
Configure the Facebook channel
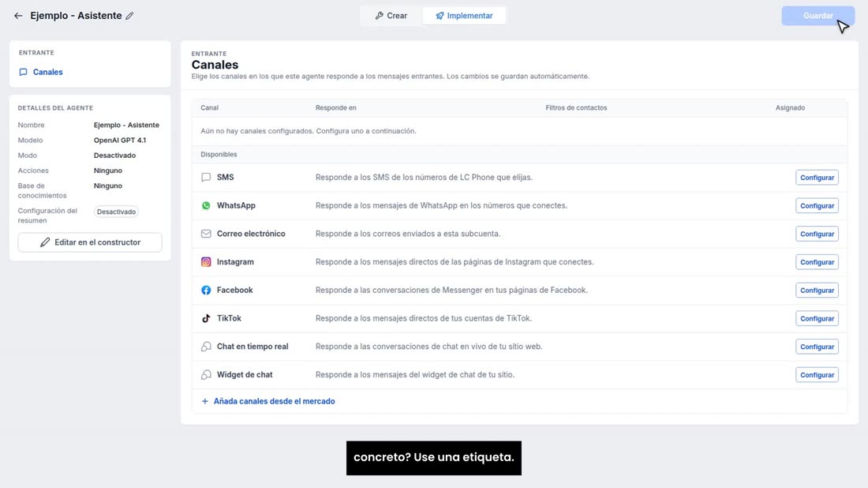pyautogui.click(x=817, y=291)
